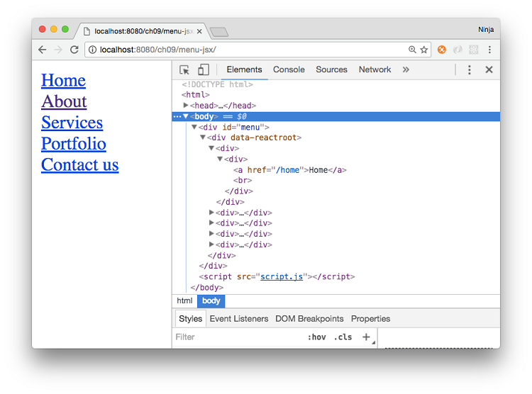
Task: Click the gray swirl extension icon
Action: pyautogui.click(x=458, y=50)
